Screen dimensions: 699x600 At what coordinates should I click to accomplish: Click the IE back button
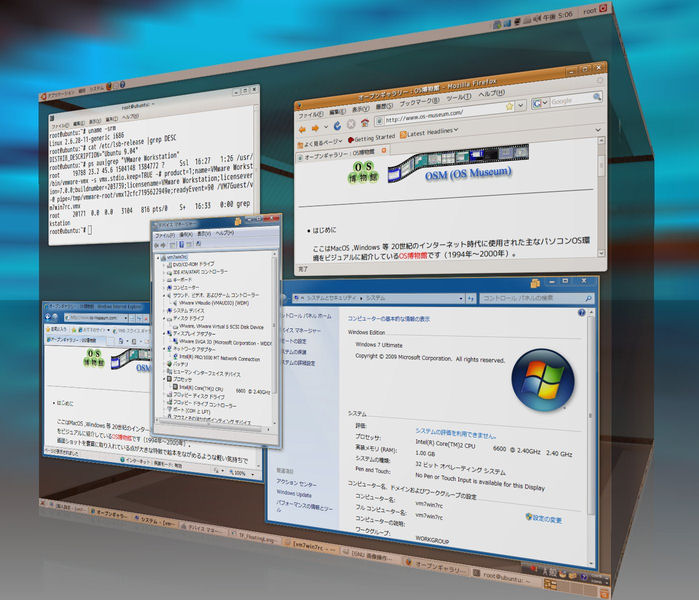tap(48, 316)
